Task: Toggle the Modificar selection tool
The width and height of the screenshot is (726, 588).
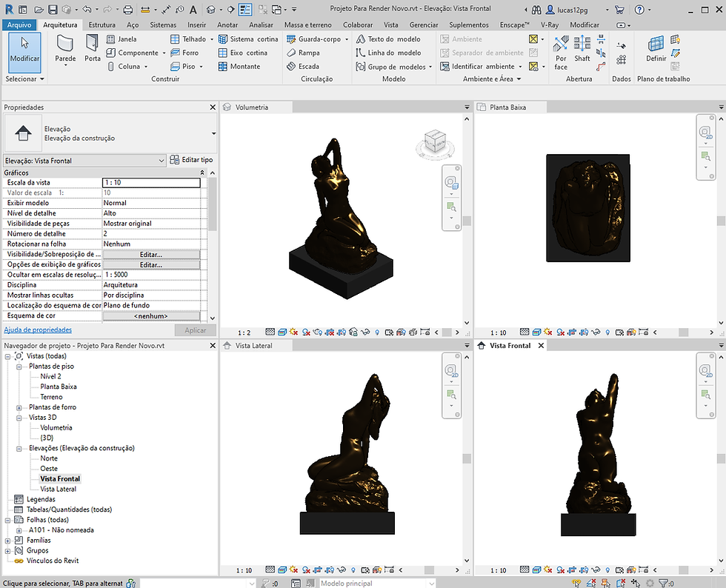Action: point(24,53)
